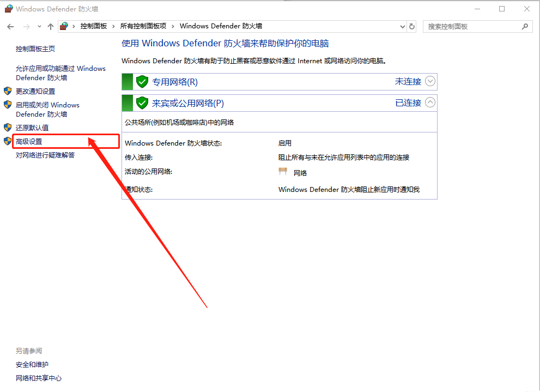Click the green check shield beside 来宾或公用网络
The height and width of the screenshot is (392, 540).
coord(141,102)
